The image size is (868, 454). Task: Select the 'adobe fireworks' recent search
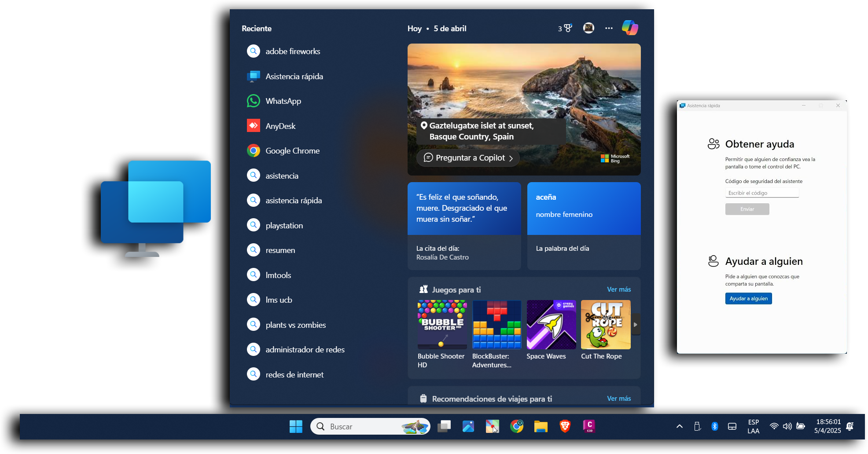[x=293, y=51]
